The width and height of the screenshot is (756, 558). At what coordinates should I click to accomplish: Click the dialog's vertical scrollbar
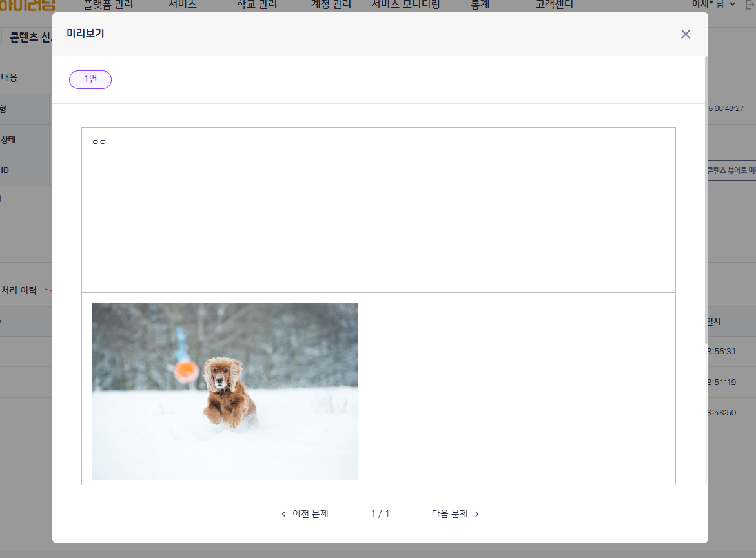point(706,194)
